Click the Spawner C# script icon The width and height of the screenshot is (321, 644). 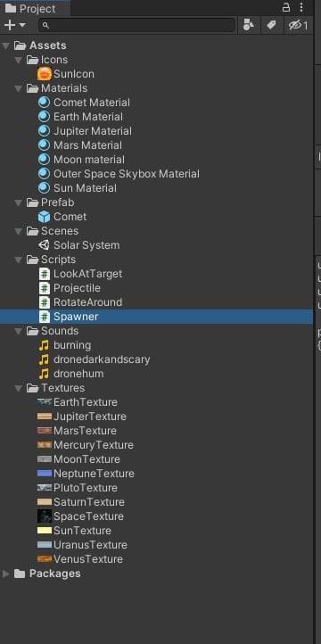pos(45,317)
